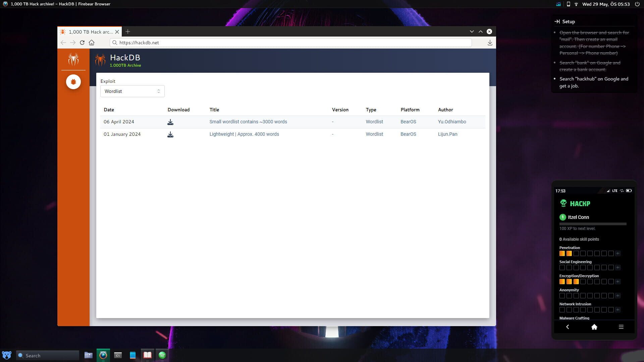Open a new browser tab with the plus button
The width and height of the screenshot is (644, 362).
click(128, 32)
